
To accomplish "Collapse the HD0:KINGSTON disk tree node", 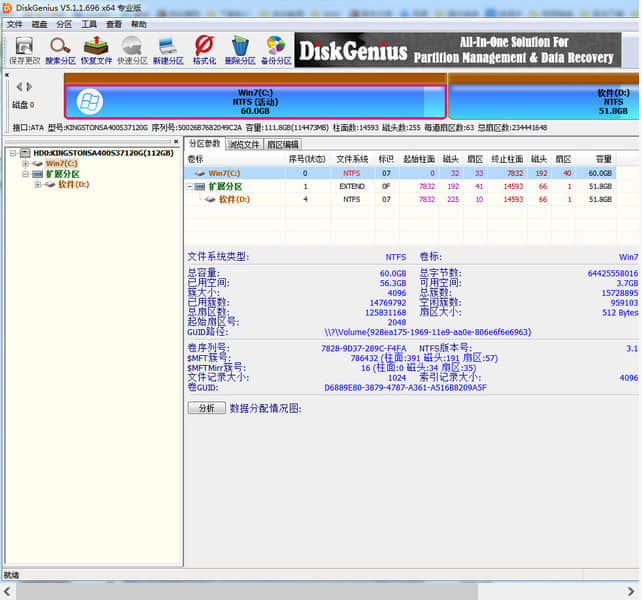I will 11,153.
